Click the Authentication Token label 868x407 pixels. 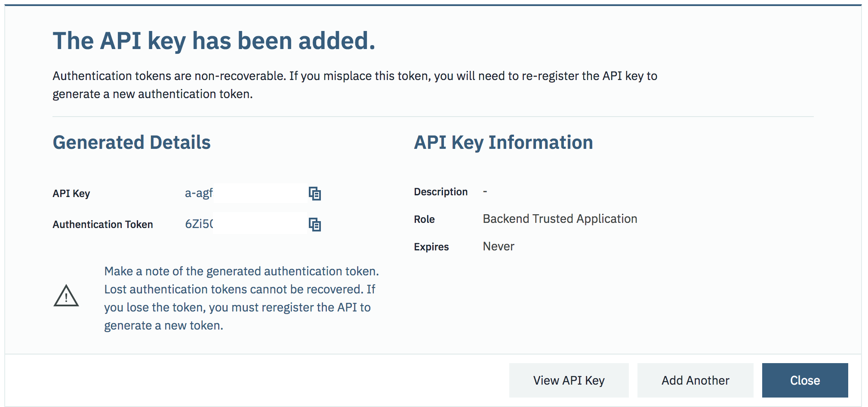pos(103,225)
